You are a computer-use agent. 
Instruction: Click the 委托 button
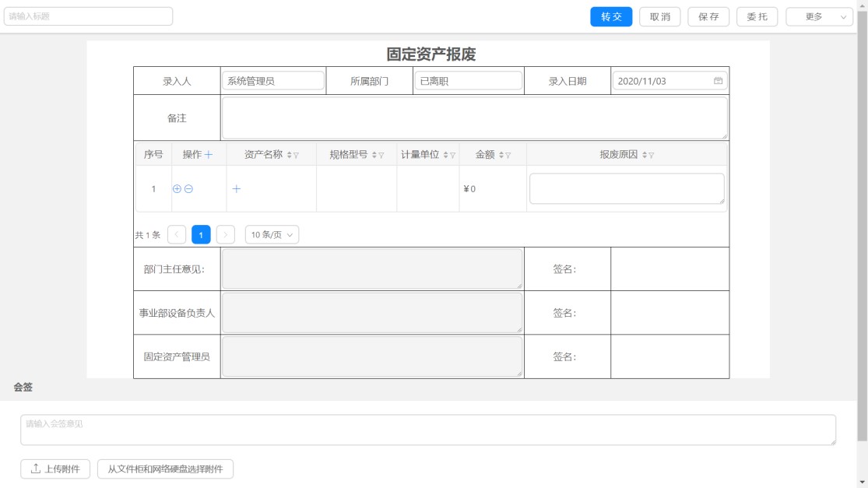pos(757,16)
